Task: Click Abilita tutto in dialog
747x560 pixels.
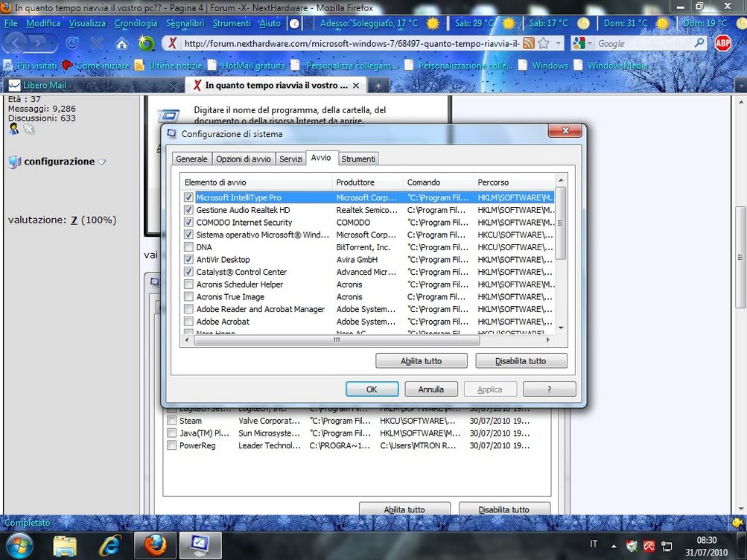Action: tap(421, 361)
